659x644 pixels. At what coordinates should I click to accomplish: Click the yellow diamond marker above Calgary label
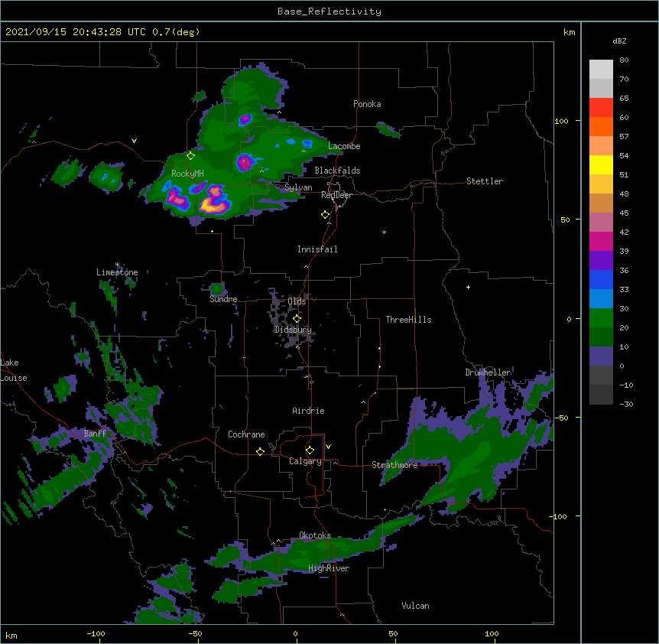click(310, 450)
